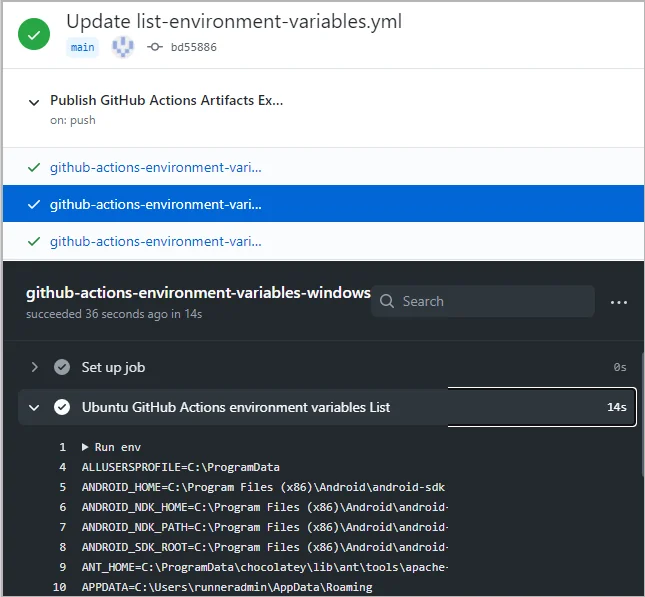645x597 pixels.
Task: Expand the Run env log group triangle
Action: point(85,447)
